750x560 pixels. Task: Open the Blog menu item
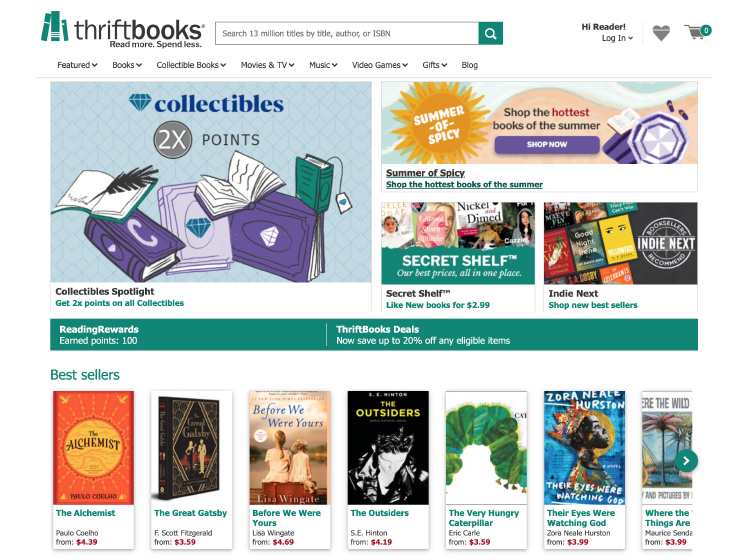coord(469,65)
